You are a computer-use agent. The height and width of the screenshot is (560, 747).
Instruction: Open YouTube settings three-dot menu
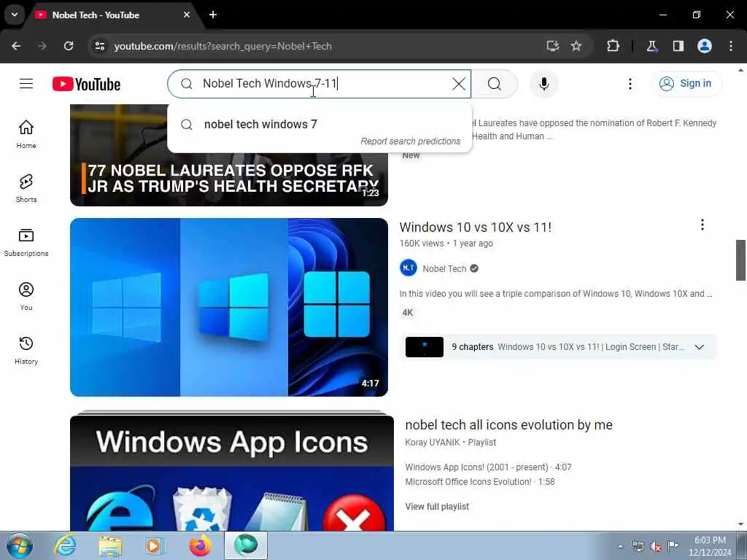pyautogui.click(x=630, y=84)
